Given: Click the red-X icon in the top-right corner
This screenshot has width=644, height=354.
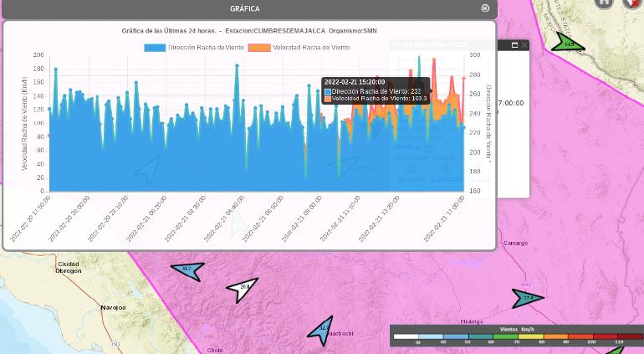Looking at the screenshot, I should tap(632, 3).
